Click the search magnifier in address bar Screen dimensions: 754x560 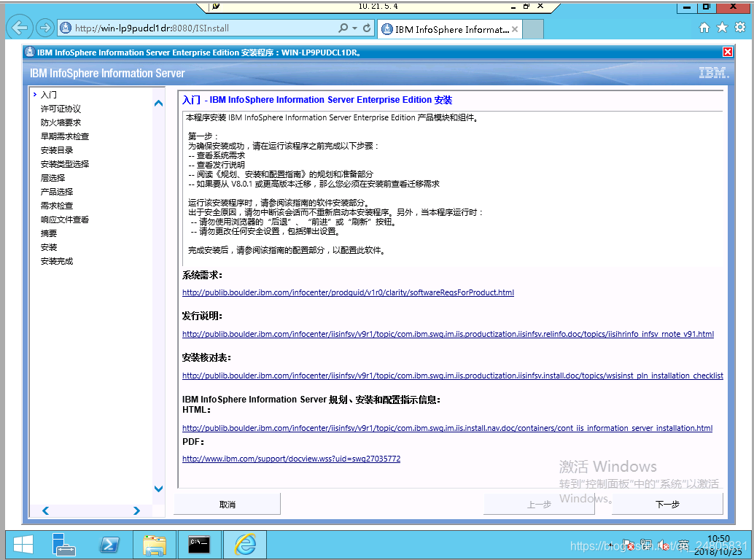pyautogui.click(x=343, y=28)
